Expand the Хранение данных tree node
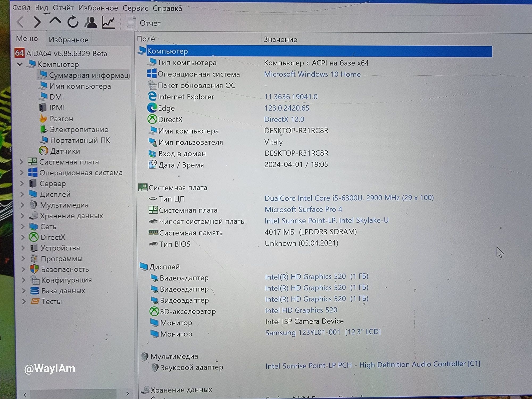 click(23, 215)
